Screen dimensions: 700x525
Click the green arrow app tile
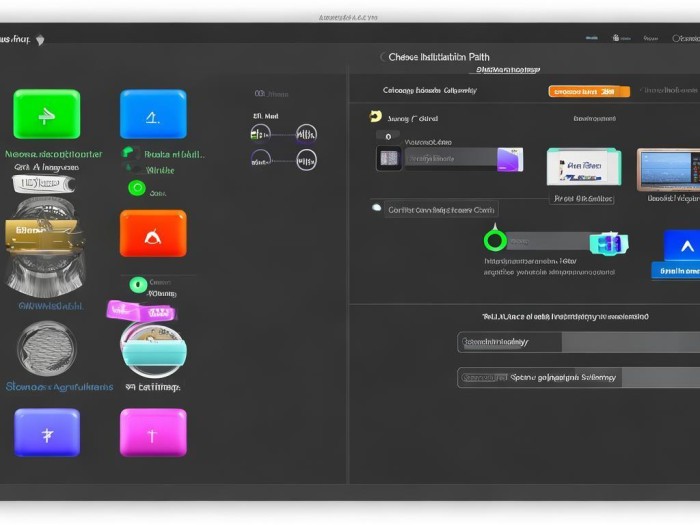[46, 114]
